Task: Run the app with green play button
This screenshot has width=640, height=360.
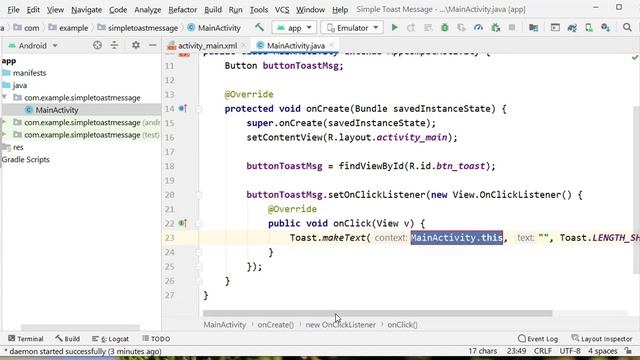Action: (x=394, y=27)
